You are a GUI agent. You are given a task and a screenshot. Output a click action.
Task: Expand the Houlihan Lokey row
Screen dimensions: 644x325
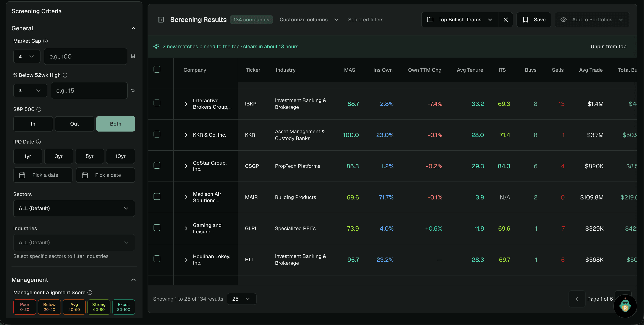coord(186,260)
